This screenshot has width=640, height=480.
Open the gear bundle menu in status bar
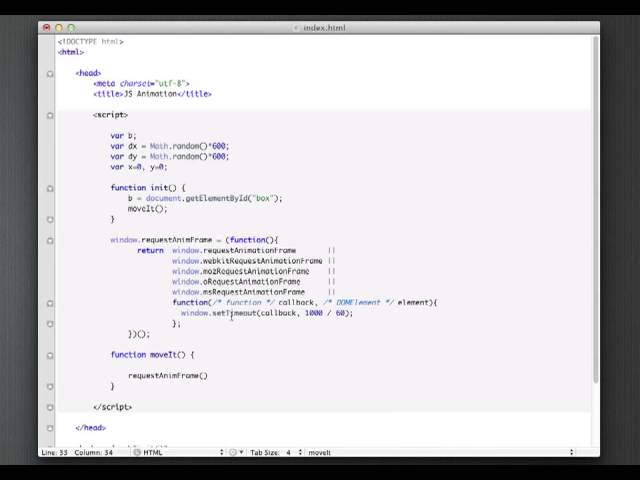pos(236,452)
